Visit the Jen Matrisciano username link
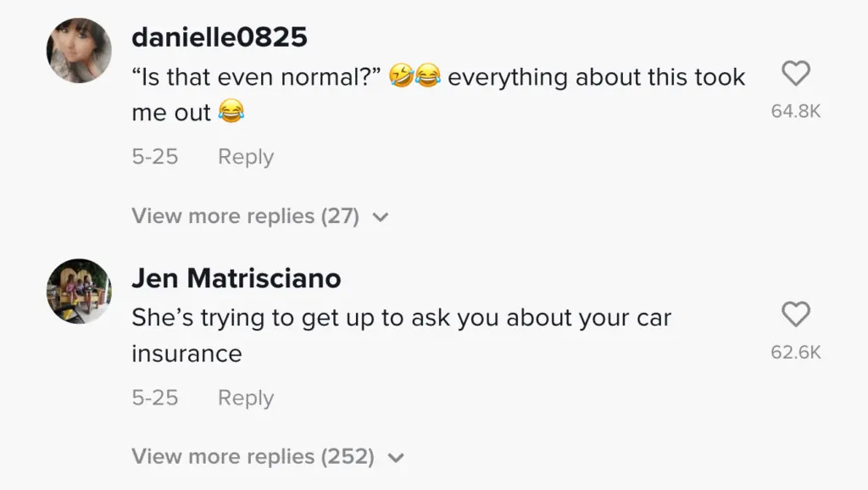The height and width of the screenshot is (490, 868). [236, 278]
